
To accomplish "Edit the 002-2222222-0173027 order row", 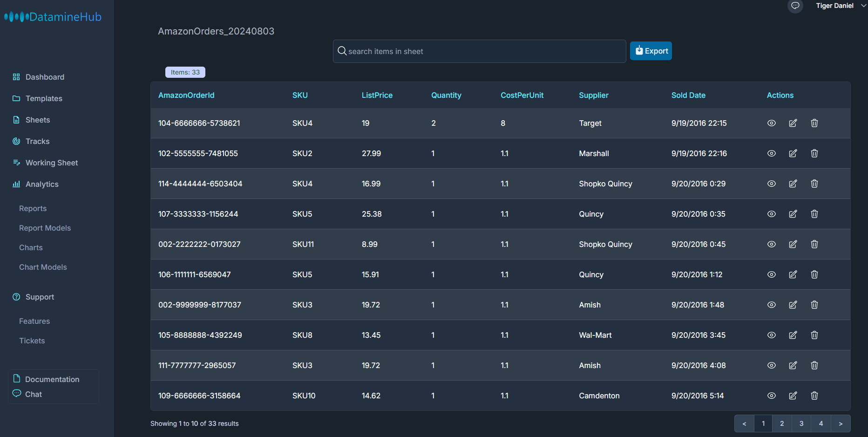I will [793, 244].
